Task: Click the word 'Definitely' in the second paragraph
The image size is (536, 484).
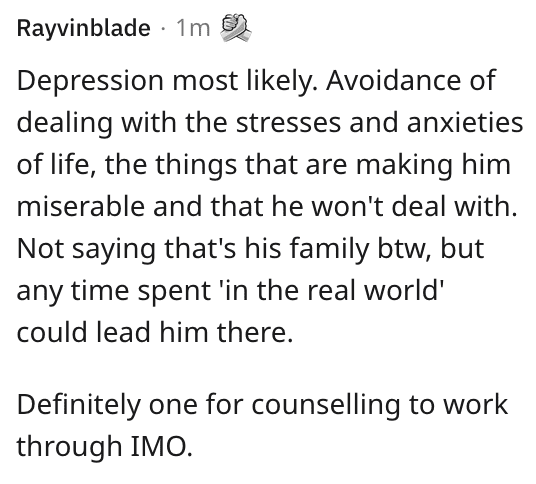Action: [x=78, y=406]
